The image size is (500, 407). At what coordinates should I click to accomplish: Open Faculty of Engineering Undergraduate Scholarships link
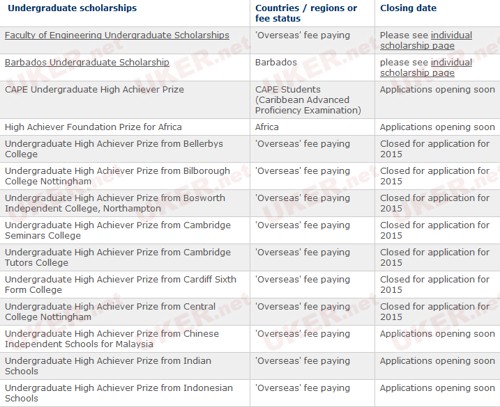click(x=117, y=35)
